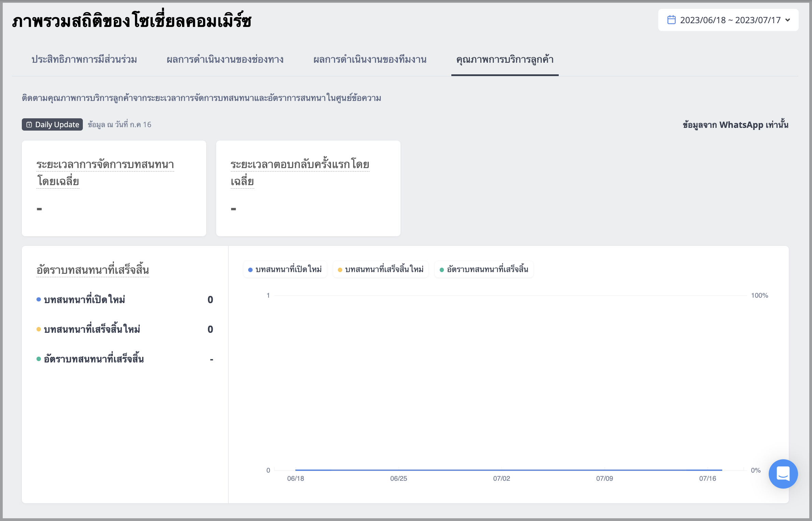Click the calendar icon in date picker
Screen dimensions: 812x521
[671, 20]
